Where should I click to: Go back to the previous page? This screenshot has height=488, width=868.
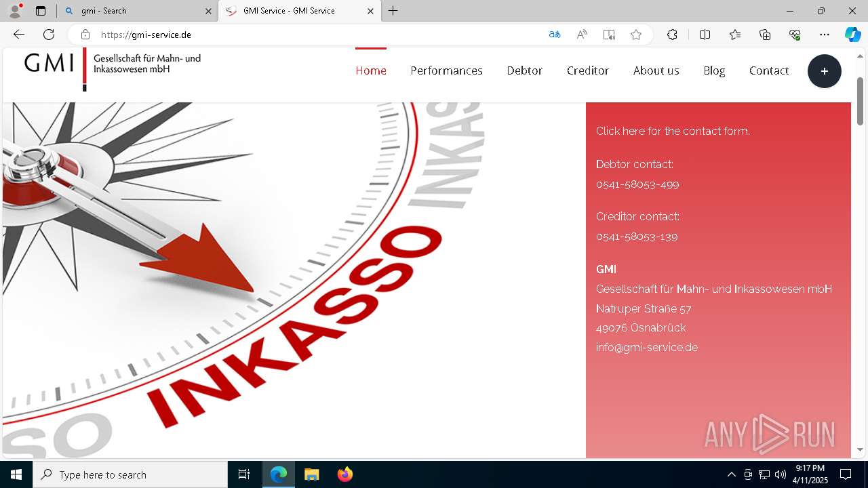pos(19,35)
